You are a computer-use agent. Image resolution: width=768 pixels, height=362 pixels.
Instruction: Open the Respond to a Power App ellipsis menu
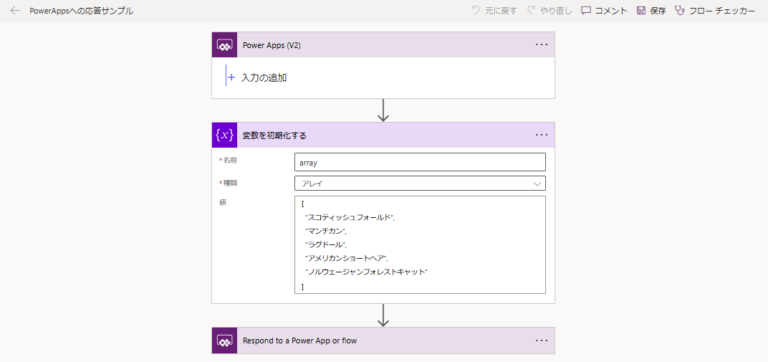coord(541,340)
